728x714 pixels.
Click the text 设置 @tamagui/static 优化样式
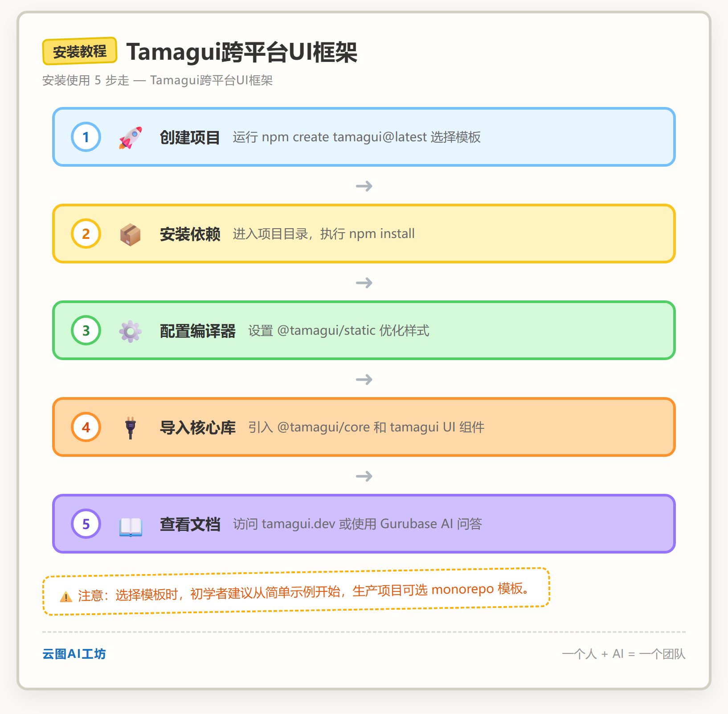point(339,330)
